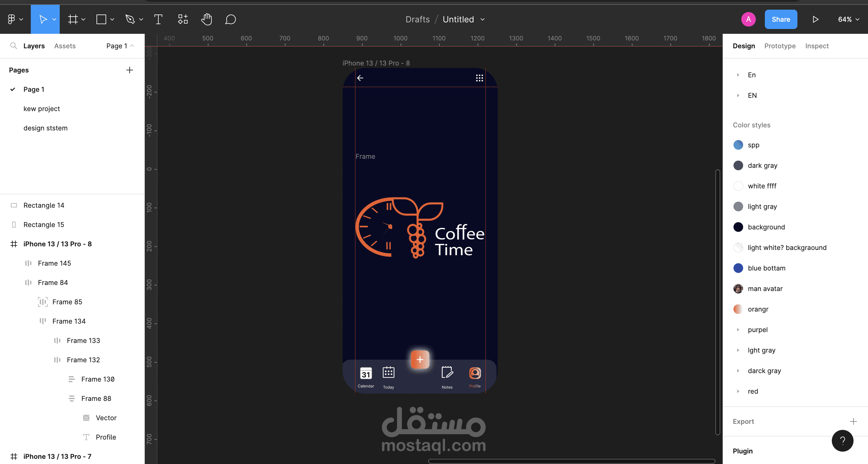Open the Figma main menu
This screenshot has height=464, width=868.
14,19
